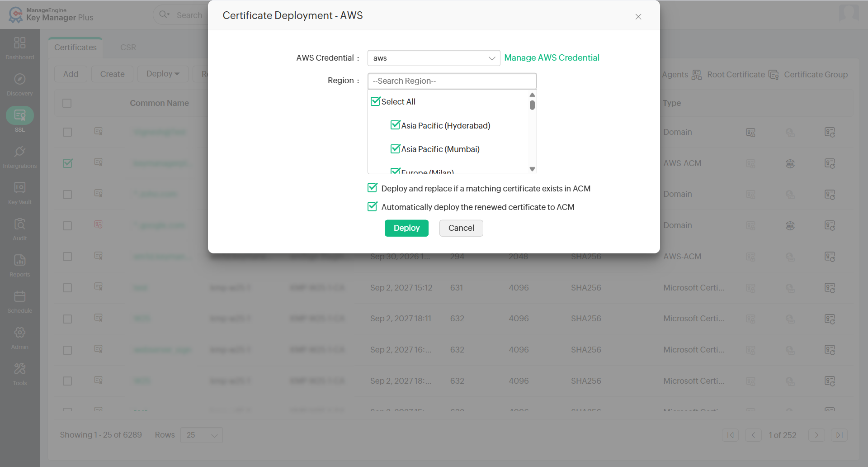
Task: Go to the last page of results
Action: [839, 435]
